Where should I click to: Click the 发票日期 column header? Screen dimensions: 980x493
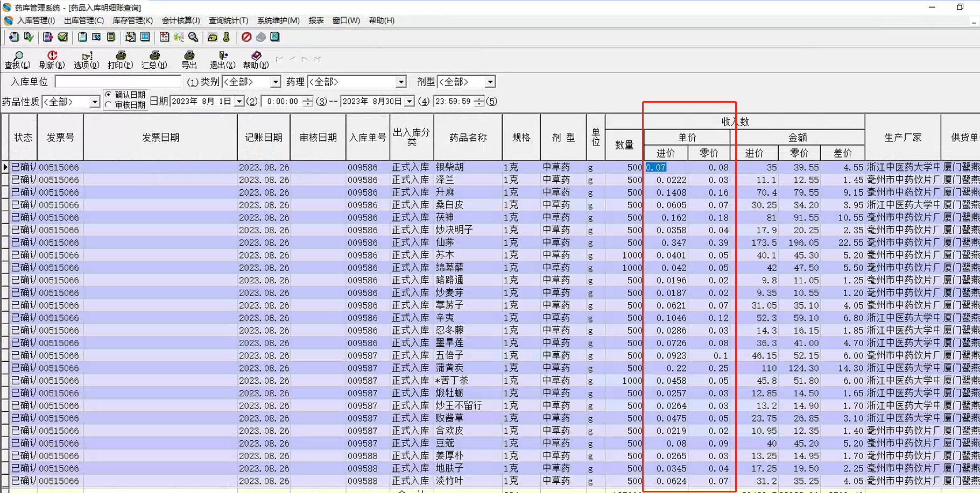[x=160, y=138]
